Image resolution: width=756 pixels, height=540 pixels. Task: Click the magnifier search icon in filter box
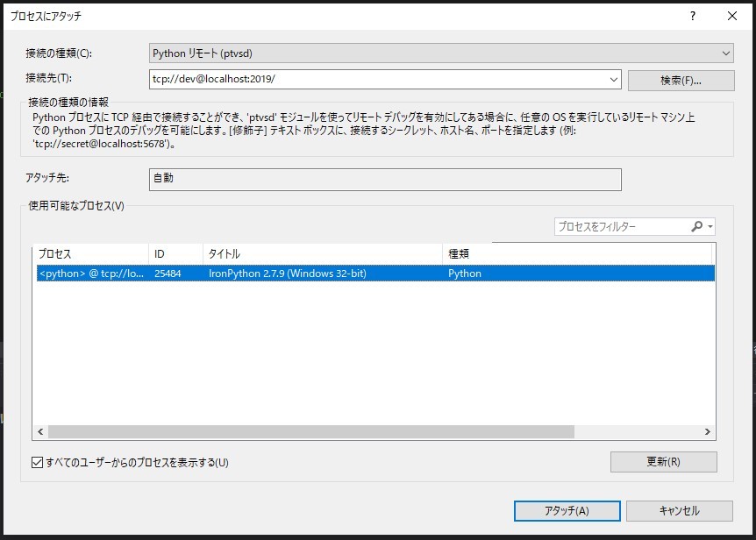696,226
